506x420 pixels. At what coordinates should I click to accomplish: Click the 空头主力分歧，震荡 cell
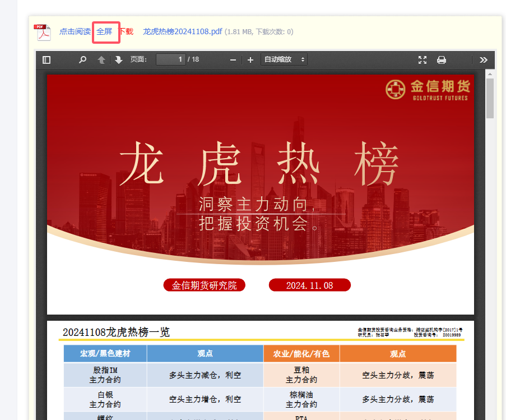point(398,375)
